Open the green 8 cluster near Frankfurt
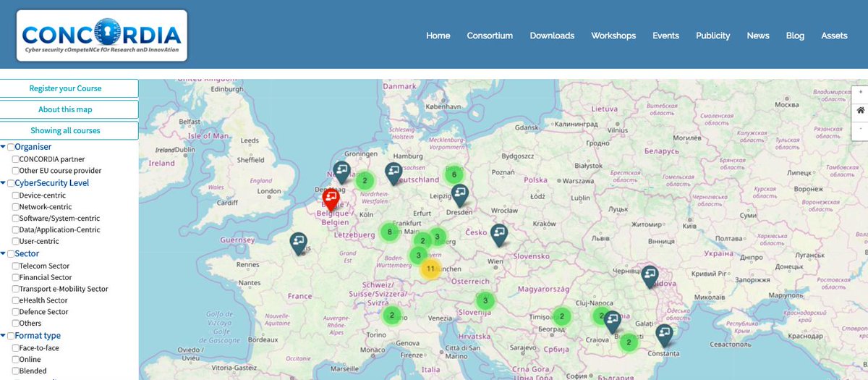The image size is (868, 380). coord(390,232)
